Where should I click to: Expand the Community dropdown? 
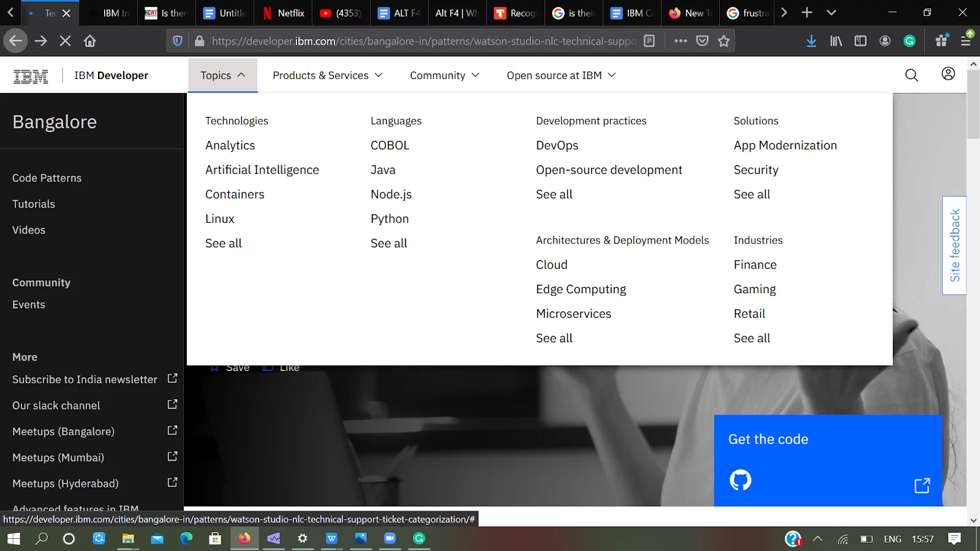(445, 75)
